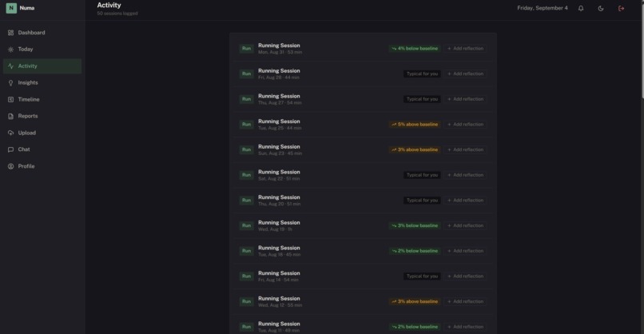The height and width of the screenshot is (334, 644).
Task: Add reflection to Fri, Aug 14 session
Action: 465,276
